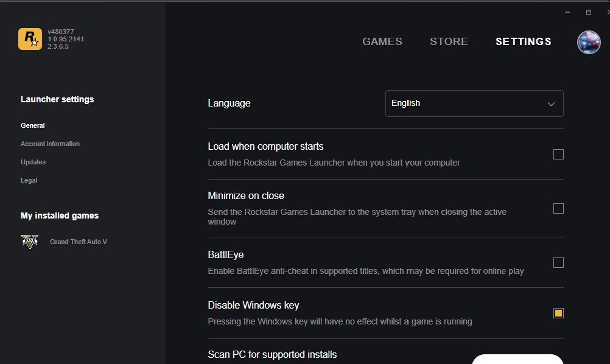Viewport: 610px width, 364px height.
Task: Maximize the launcher window
Action: tap(589, 12)
